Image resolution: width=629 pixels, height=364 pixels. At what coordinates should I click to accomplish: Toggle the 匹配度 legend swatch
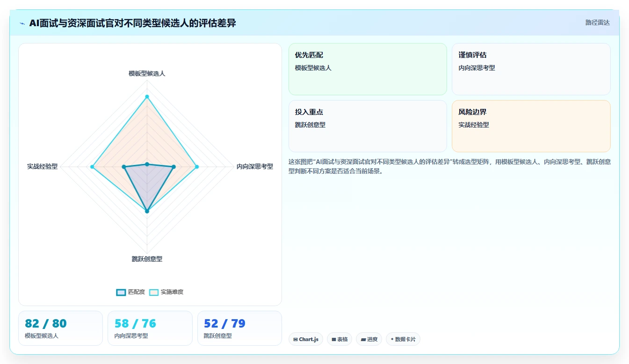tap(121, 292)
